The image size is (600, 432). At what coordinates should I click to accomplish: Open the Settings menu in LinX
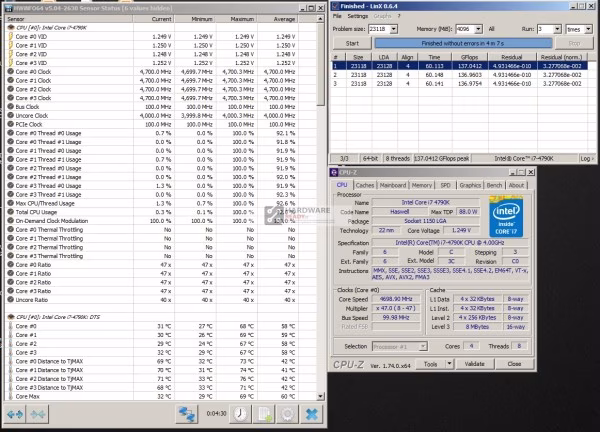click(357, 16)
